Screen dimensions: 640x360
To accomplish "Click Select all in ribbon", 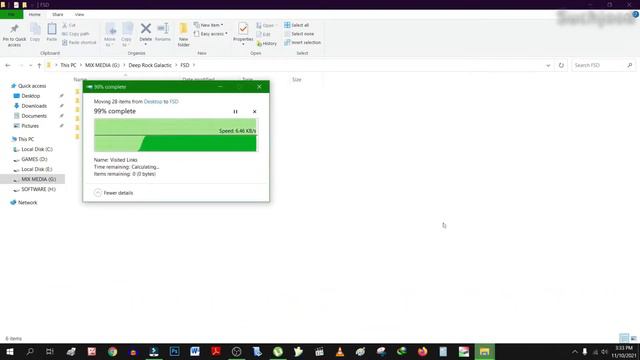I will (297, 25).
